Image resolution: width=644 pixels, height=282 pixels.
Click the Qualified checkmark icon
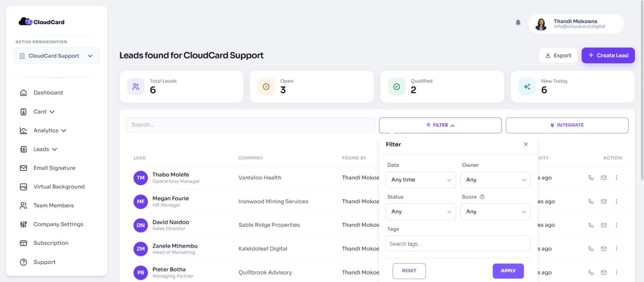[397, 87]
